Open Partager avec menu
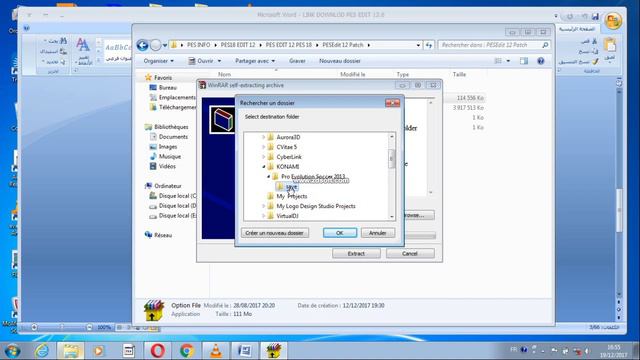This screenshot has width=640, height=360. tap(255, 61)
